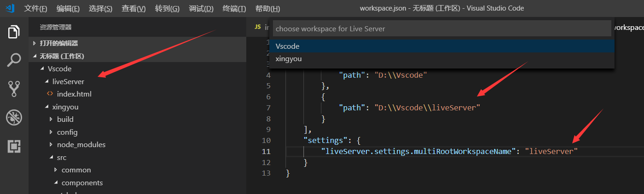This screenshot has width=644, height=194.
Task: Expand the config folder
Action: (x=137, y=132)
